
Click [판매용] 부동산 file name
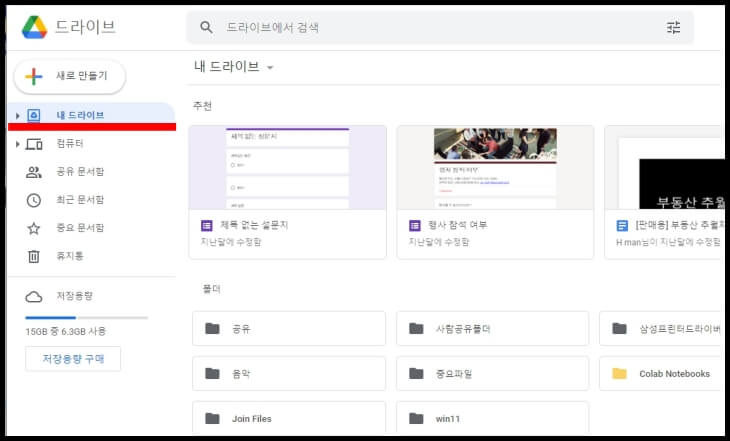(x=680, y=225)
